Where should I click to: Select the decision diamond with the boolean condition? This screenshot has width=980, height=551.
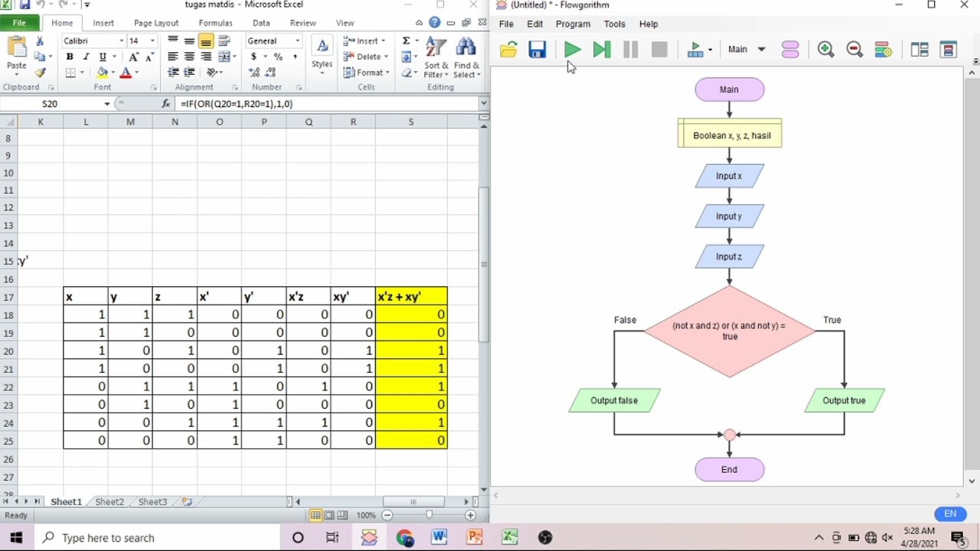[x=729, y=331]
